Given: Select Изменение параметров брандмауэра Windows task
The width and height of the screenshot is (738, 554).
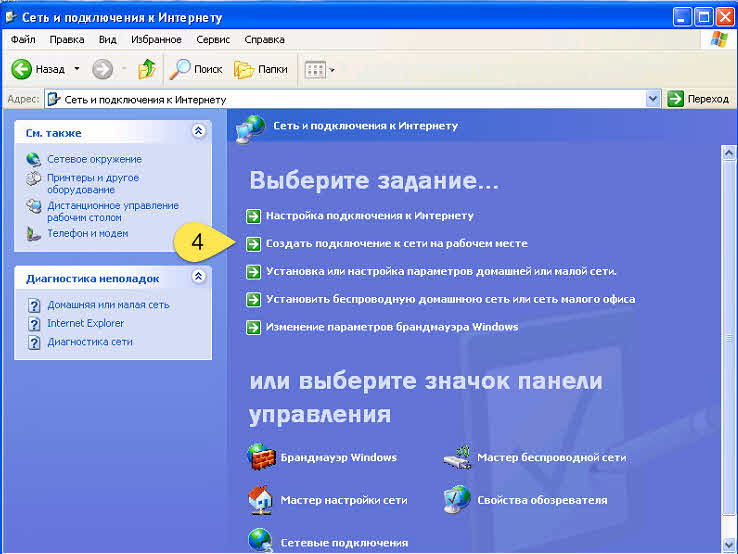Looking at the screenshot, I should [x=392, y=327].
